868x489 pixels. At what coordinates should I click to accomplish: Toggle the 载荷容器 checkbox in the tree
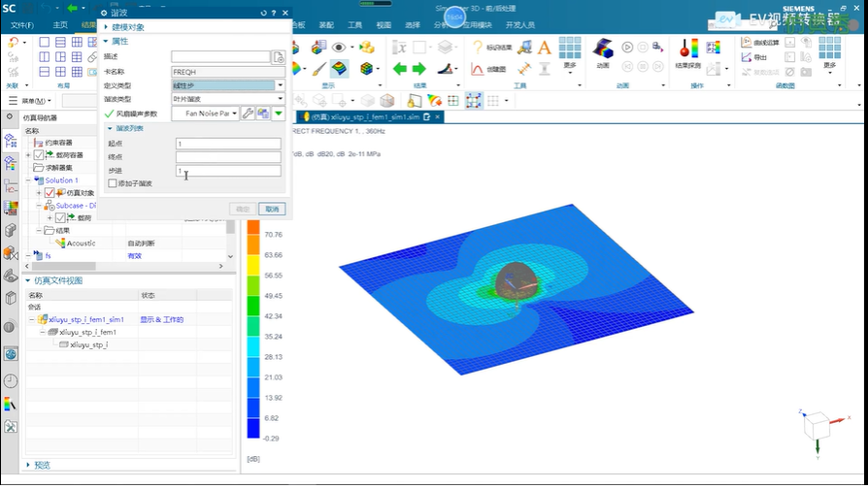(39, 155)
